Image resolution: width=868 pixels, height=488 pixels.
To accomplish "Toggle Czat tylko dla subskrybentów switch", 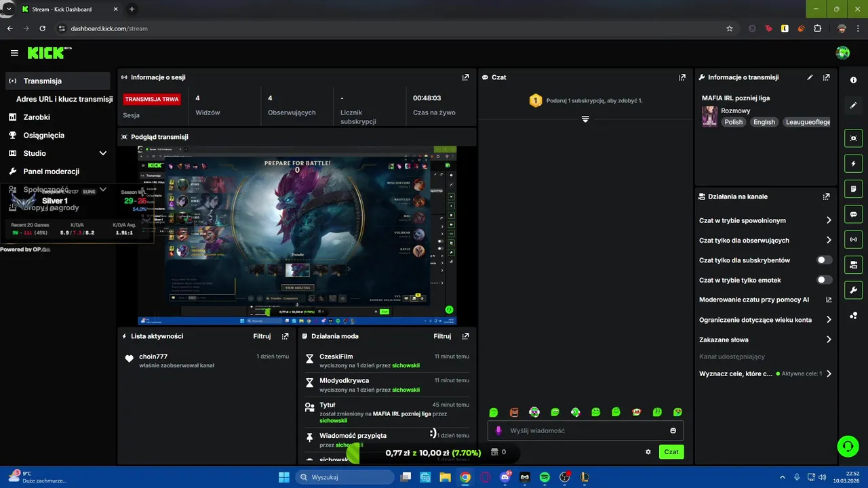I will click(824, 260).
